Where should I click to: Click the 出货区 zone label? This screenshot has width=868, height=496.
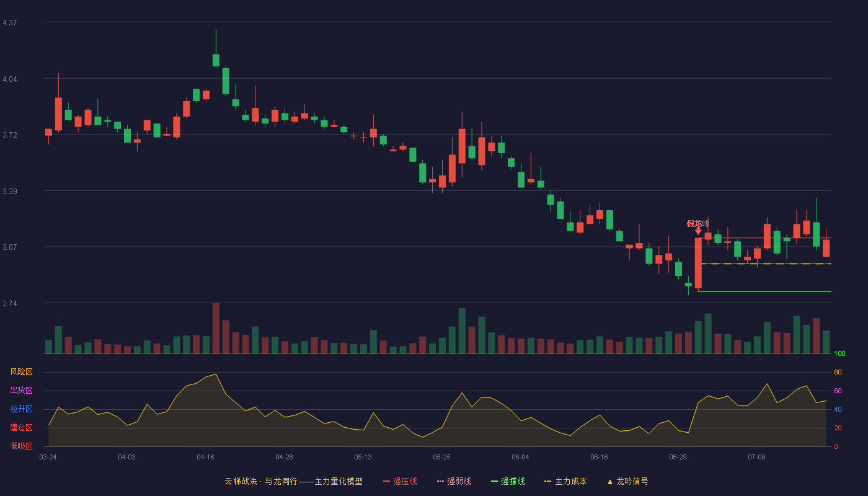(21, 391)
